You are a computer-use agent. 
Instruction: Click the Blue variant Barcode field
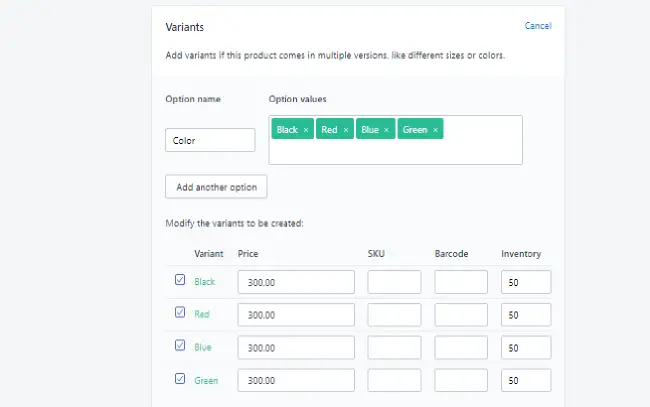tap(461, 348)
